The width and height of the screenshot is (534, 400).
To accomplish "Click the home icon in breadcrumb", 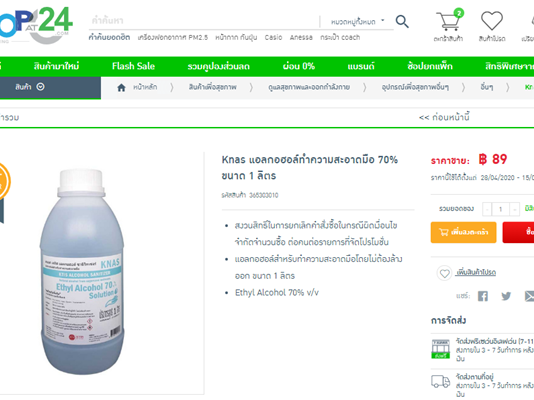I will click(x=121, y=87).
